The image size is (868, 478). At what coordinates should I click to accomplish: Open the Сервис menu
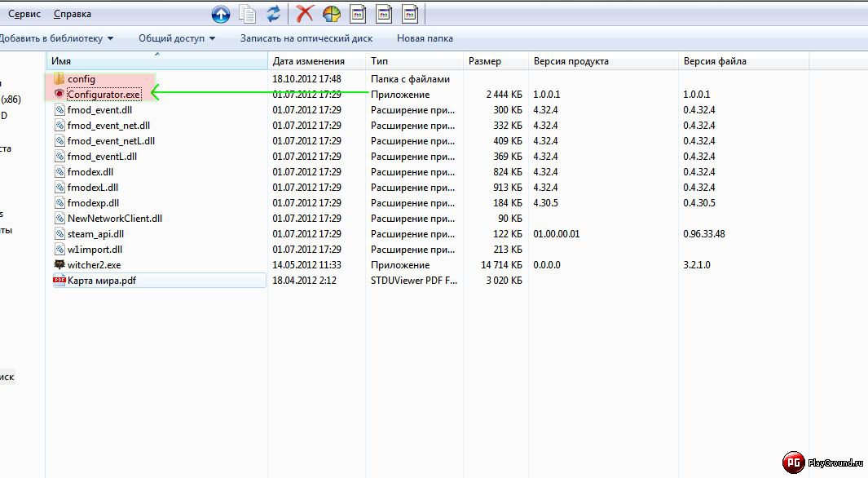point(24,14)
